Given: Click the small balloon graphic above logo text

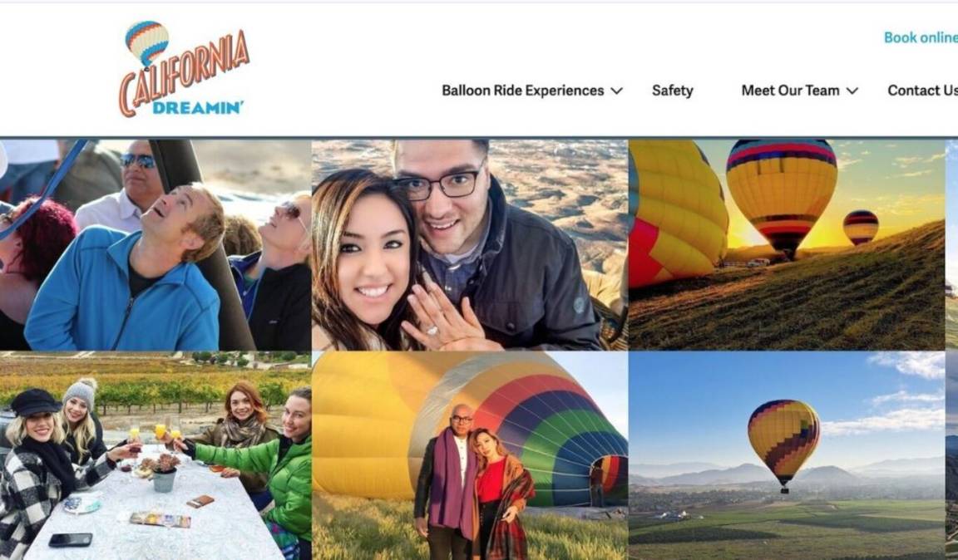Looking at the screenshot, I should point(146,42).
